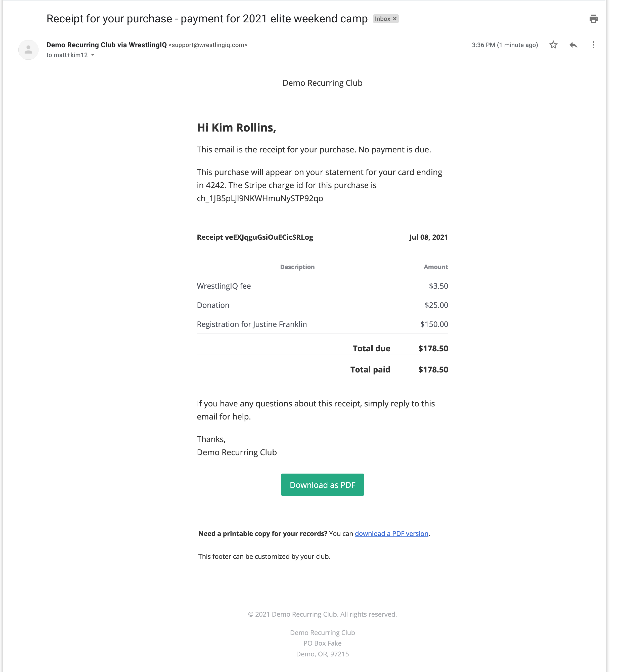Image resolution: width=617 pixels, height=672 pixels.
Task: Print this email using the printer icon
Action: 593,19
